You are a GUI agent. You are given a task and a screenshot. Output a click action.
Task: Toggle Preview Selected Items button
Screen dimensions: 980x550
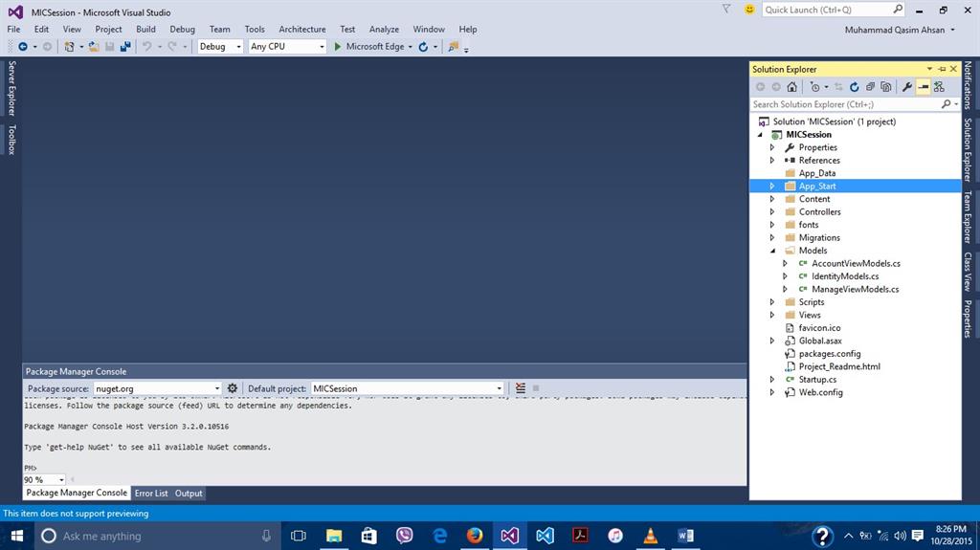tap(923, 87)
